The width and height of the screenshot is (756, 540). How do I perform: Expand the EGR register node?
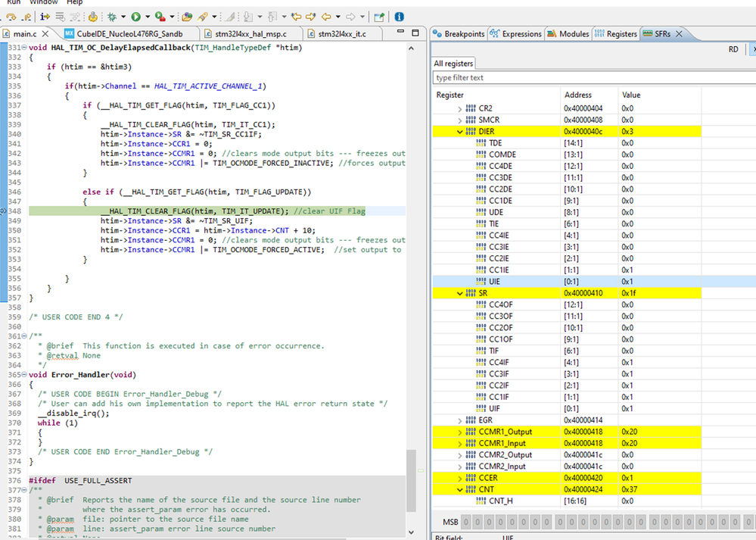(459, 420)
